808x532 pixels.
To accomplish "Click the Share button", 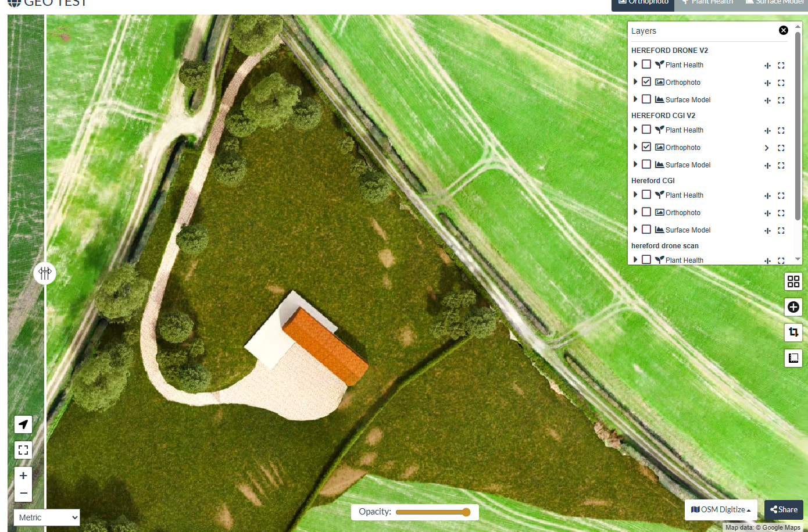I will [784, 510].
